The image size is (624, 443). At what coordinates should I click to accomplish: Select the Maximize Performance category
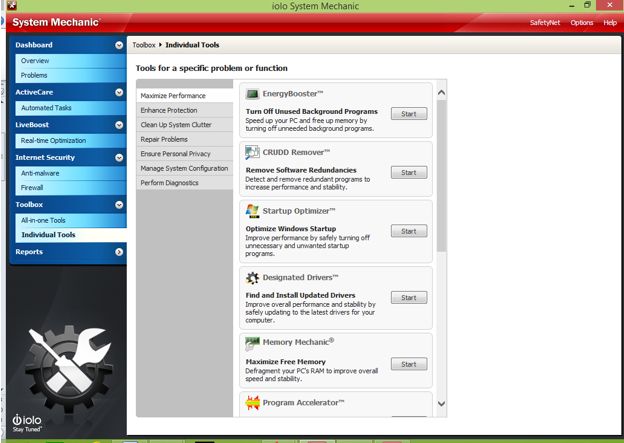185,96
